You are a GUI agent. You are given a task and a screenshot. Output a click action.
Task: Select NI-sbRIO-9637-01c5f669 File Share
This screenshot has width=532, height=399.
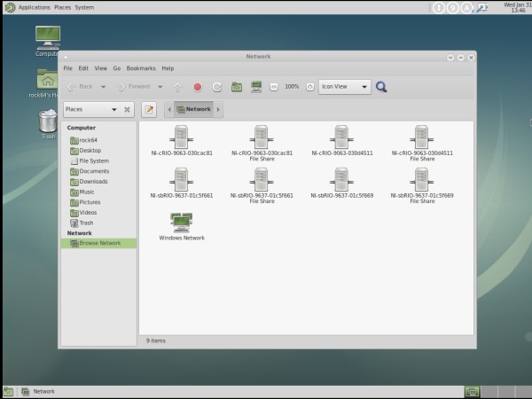click(x=422, y=185)
